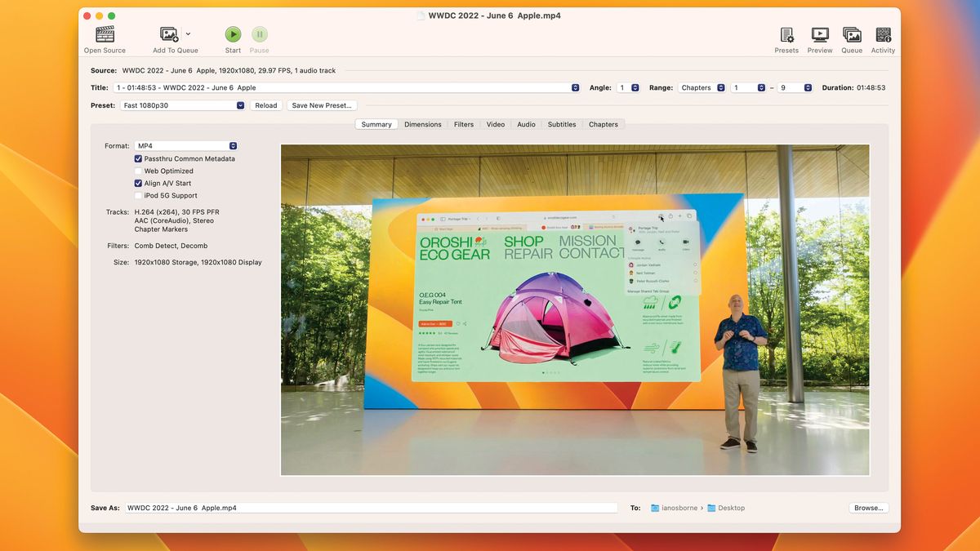This screenshot has width=980, height=551.
Task: Switch to the Video tab
Action: pyautogui.click(x=495, y=124)
